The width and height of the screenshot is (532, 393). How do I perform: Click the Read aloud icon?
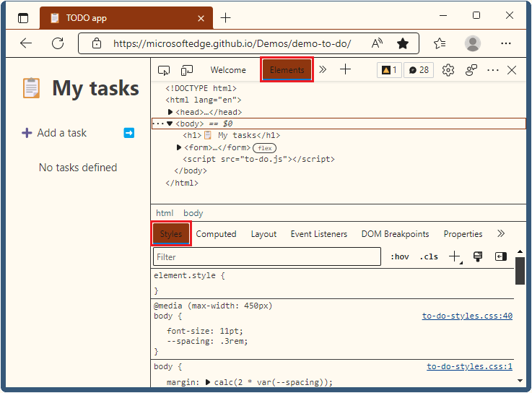[377, 43]
